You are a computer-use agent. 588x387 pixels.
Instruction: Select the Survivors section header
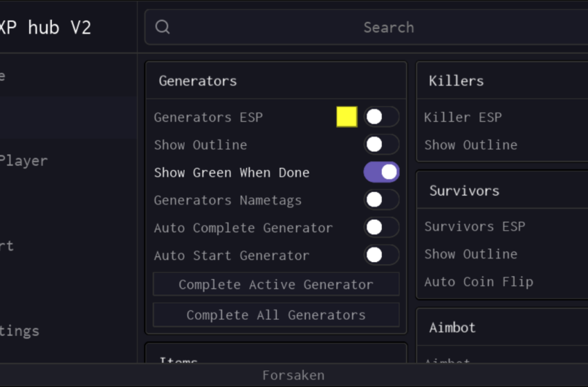[464, 191]
